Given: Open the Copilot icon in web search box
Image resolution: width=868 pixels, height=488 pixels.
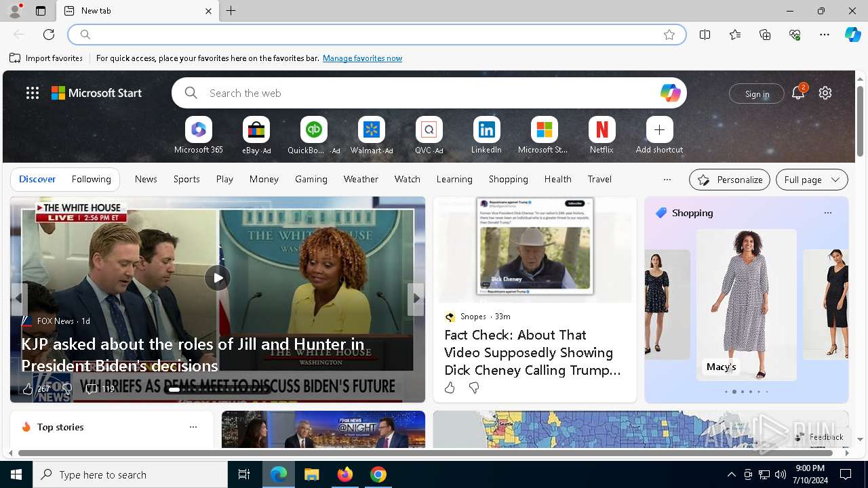Looking at the screenshot, I should pyautogui.click(x=670, y=93).
